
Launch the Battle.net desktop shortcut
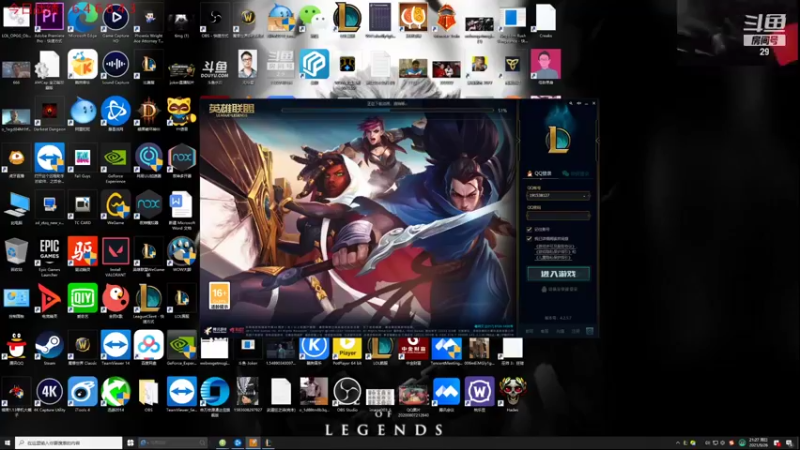click(x=116, y=111)
